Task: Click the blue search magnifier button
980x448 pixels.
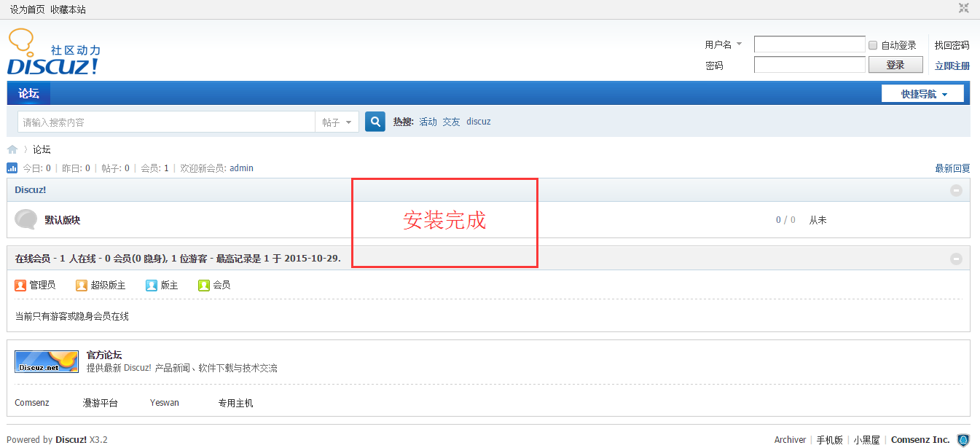Action: click(375, 122)
